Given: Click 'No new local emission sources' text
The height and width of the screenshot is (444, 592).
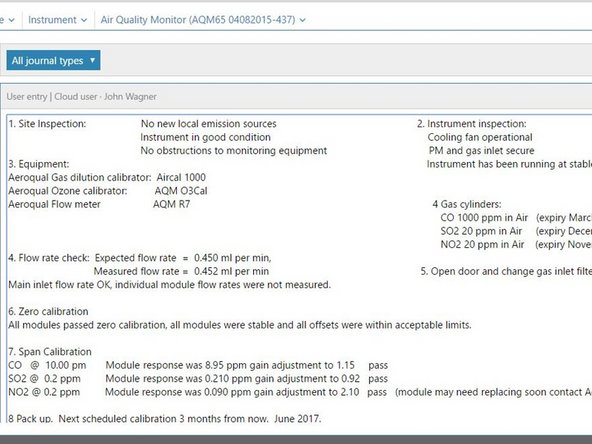Looking at the screenshot, I should coord(208,124).
